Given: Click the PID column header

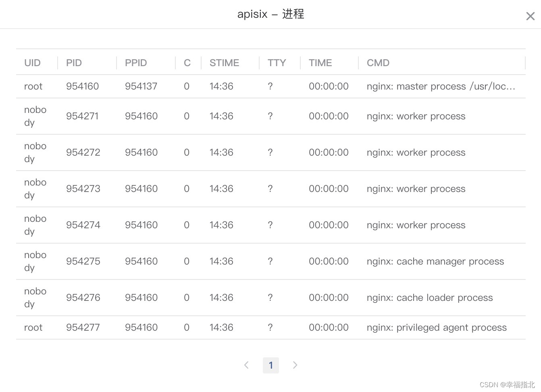Looking at the screenshot, I should tap(74, 63).
